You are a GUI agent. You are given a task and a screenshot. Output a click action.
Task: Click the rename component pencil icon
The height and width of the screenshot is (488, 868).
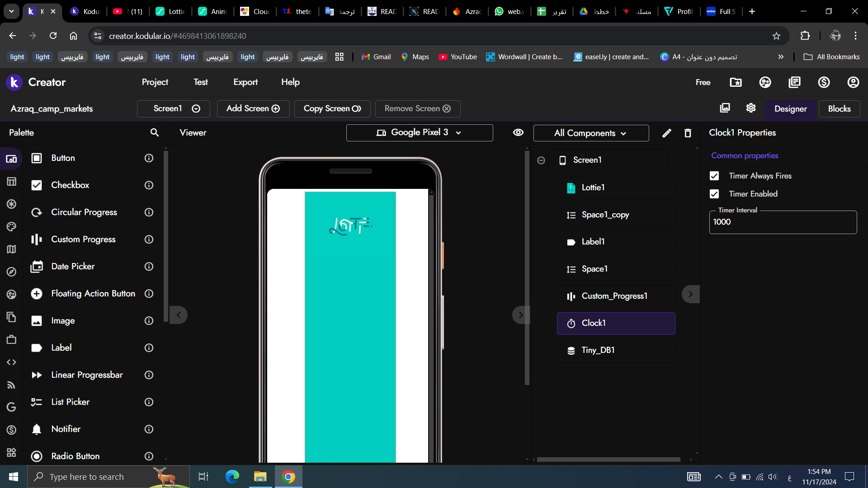pyautogui.click(x=666, y=133)
